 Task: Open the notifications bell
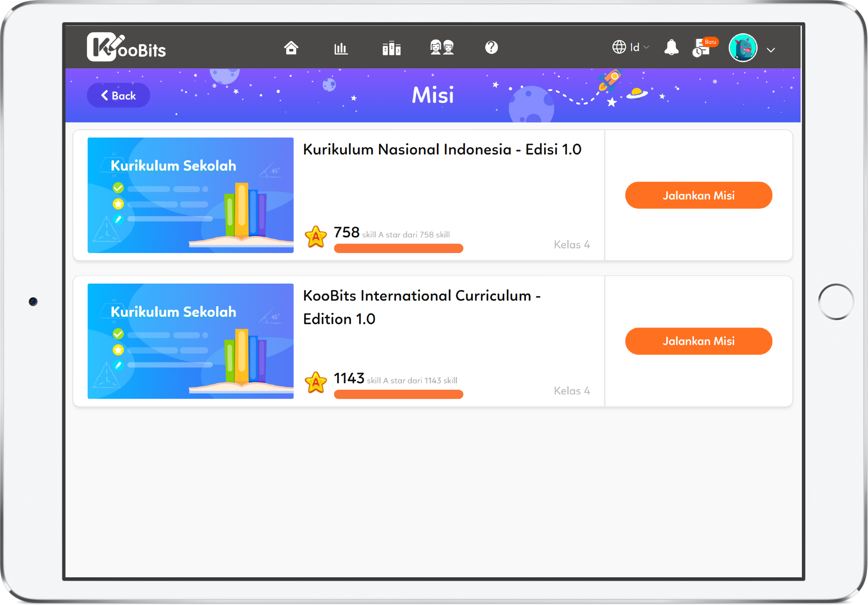671,48
